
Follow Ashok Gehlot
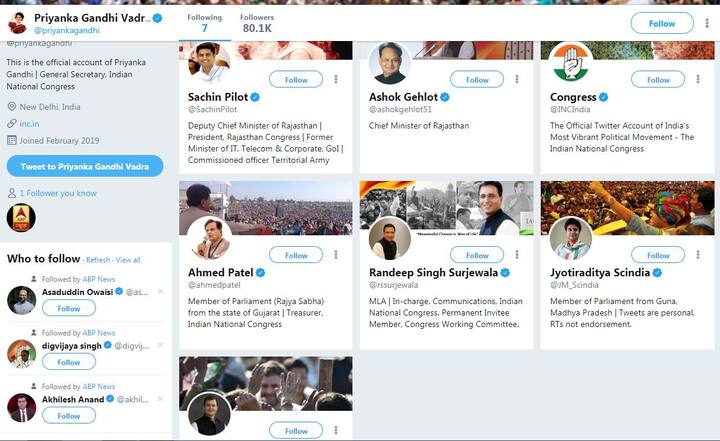click(477, 79)
